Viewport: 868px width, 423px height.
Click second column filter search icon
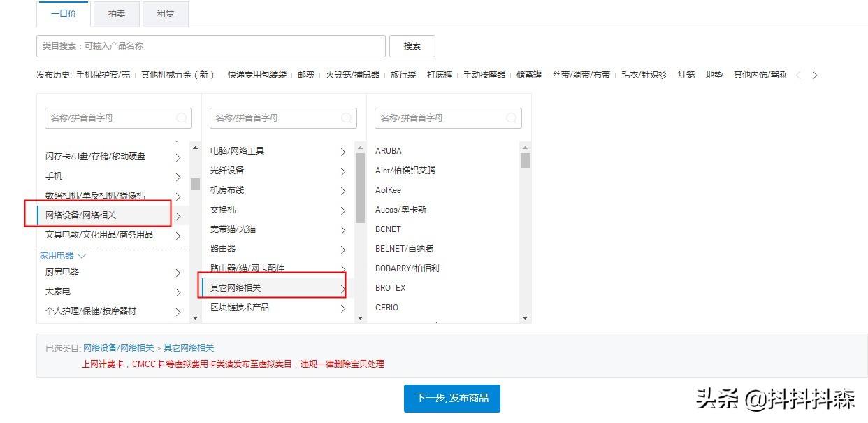(347, 118)
